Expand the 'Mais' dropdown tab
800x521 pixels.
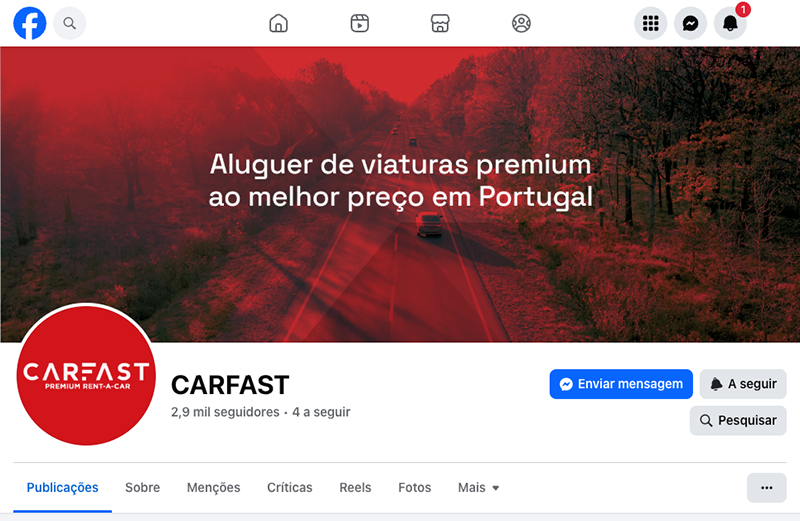(x=478, y=488)
